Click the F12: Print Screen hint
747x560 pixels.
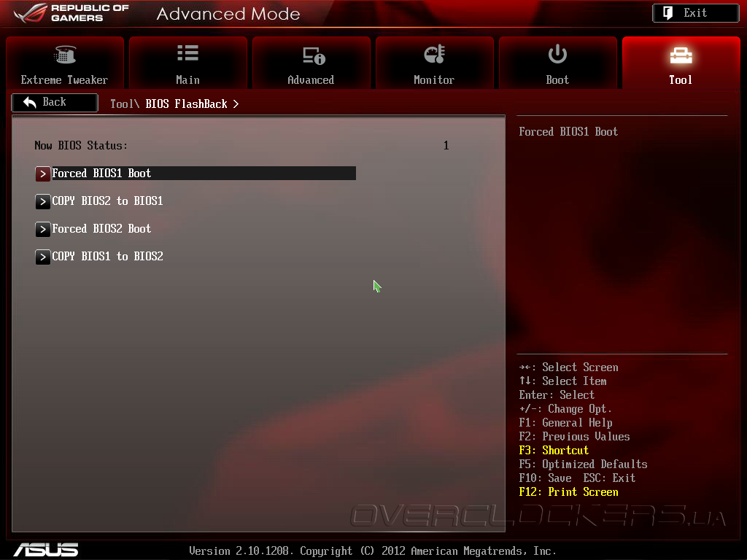[x=568, y=491]
